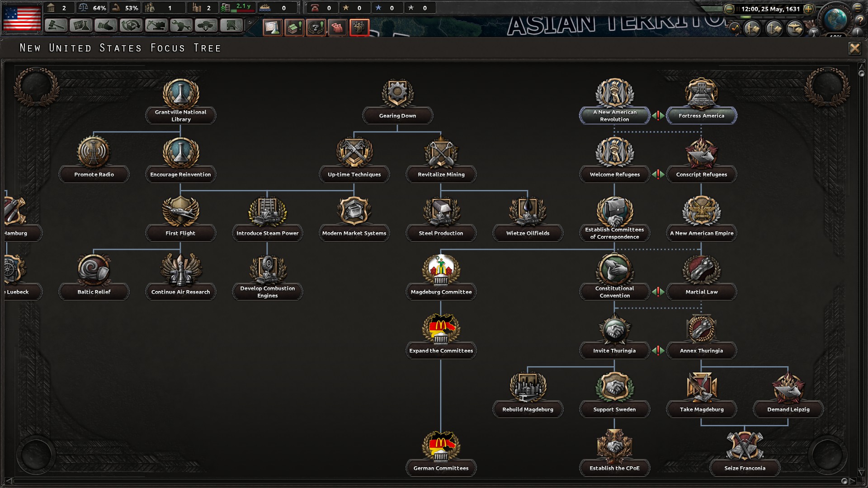Open the handshake diplomacy tab

tap(106, 25)
